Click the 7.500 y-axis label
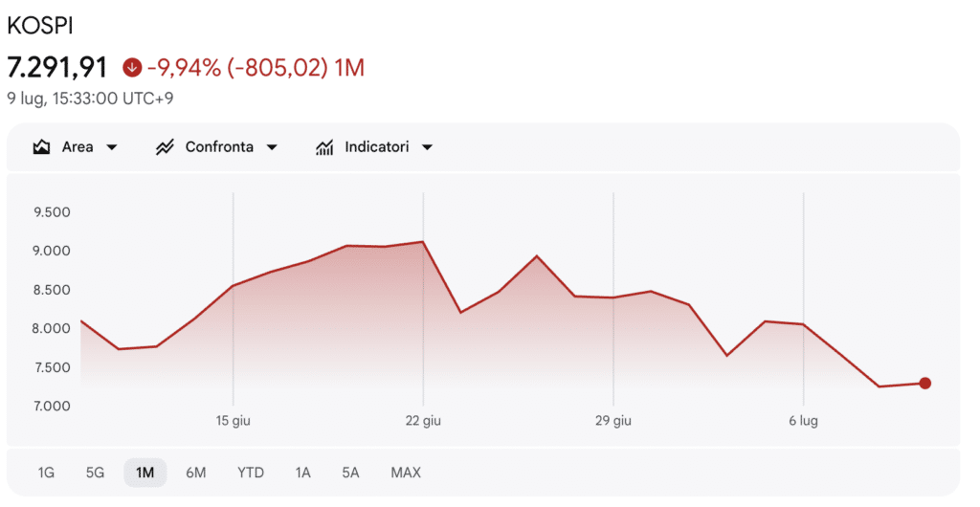This screenshot has height=507, width=980. tap(52, 367)
